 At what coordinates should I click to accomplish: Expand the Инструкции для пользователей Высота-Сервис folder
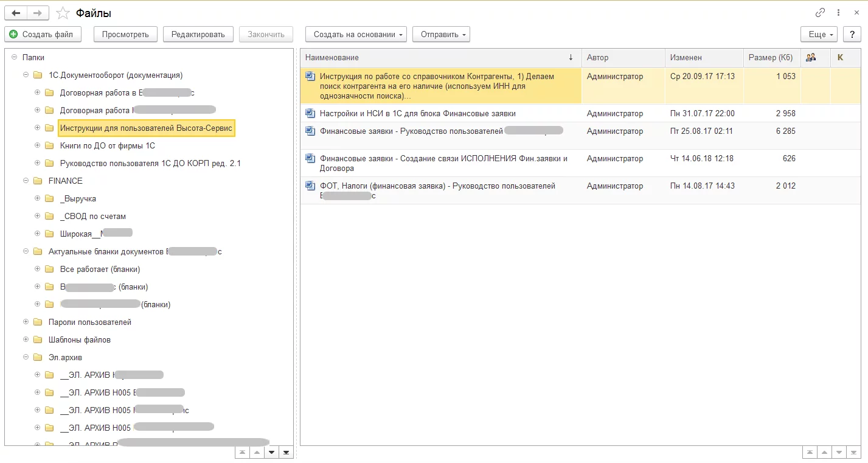[x=37, y=128]
